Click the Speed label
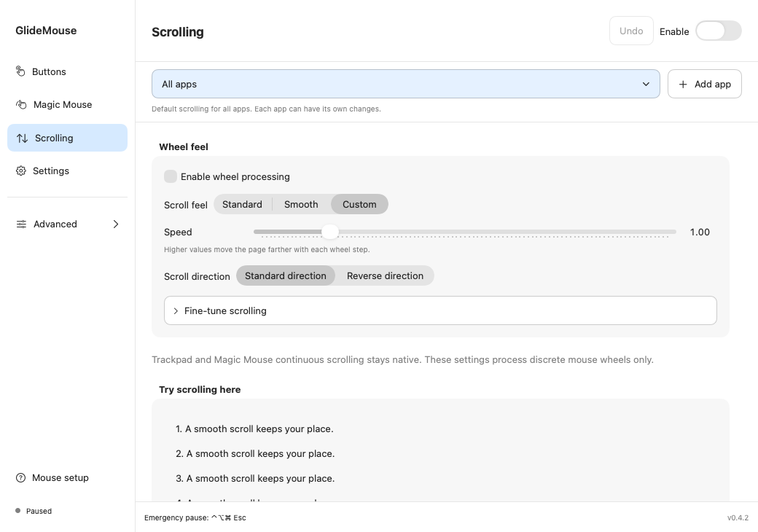 [x=178, y=232]
